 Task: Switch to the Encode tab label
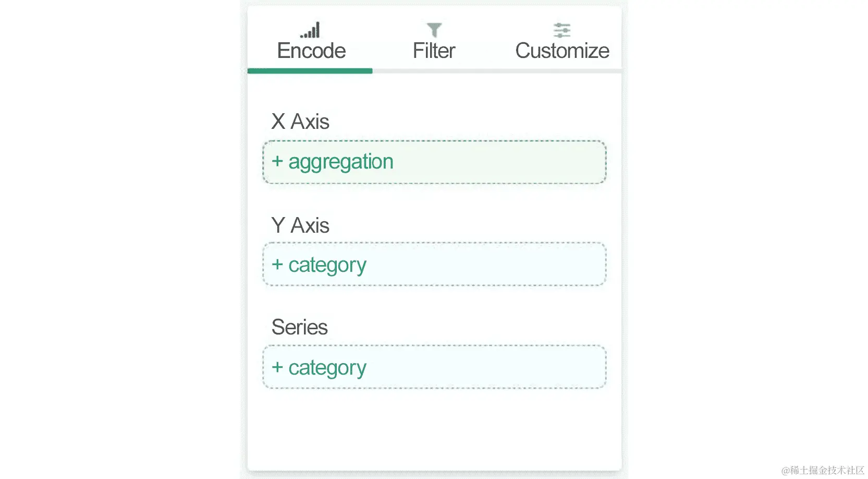311,51
